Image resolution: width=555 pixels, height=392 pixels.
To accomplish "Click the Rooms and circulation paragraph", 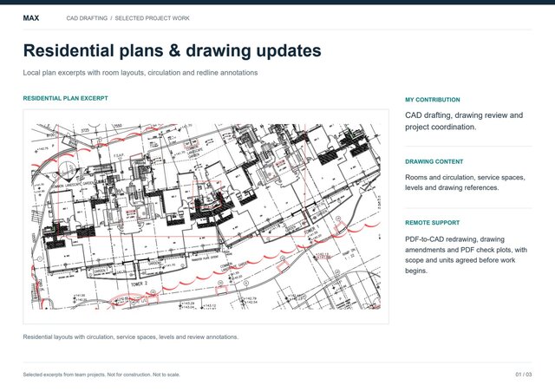I will tap(465, 182).
